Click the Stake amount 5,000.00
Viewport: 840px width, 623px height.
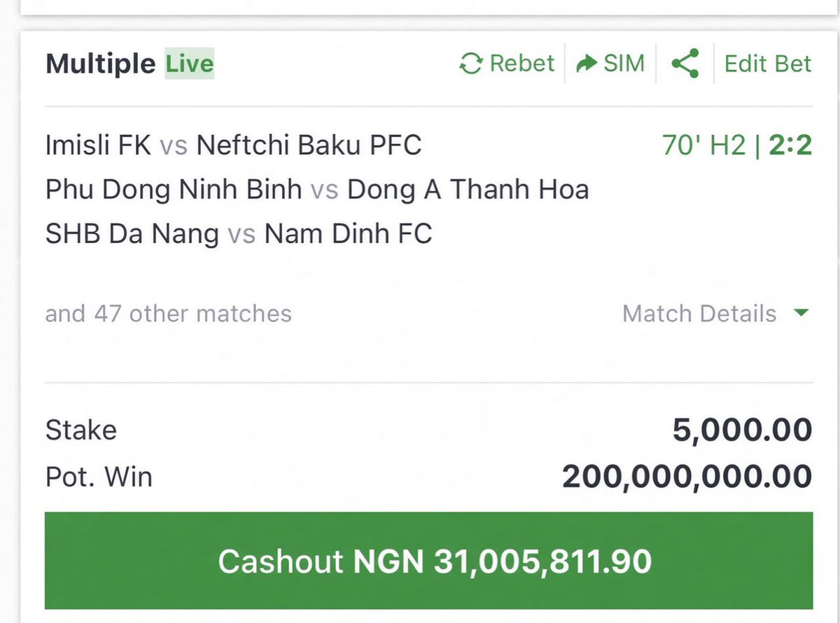tap(742, 430)
